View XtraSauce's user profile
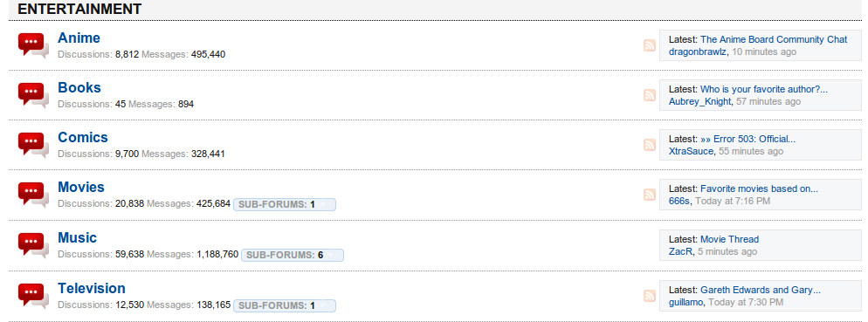This screenshot has height=322, width=868. 691,152
